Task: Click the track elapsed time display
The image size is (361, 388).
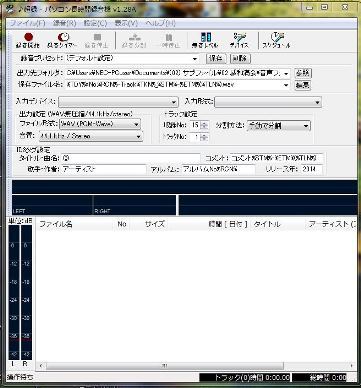Action: pyautogui.click(x=245, y=377)
